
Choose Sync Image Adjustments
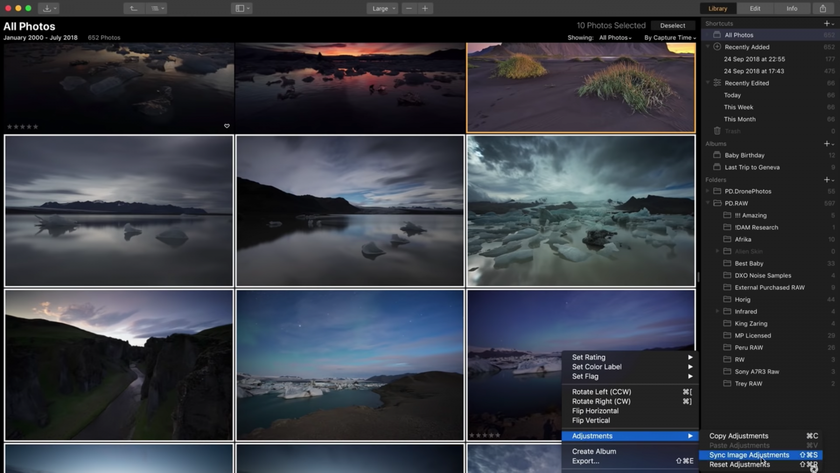(x=761, y=455)
